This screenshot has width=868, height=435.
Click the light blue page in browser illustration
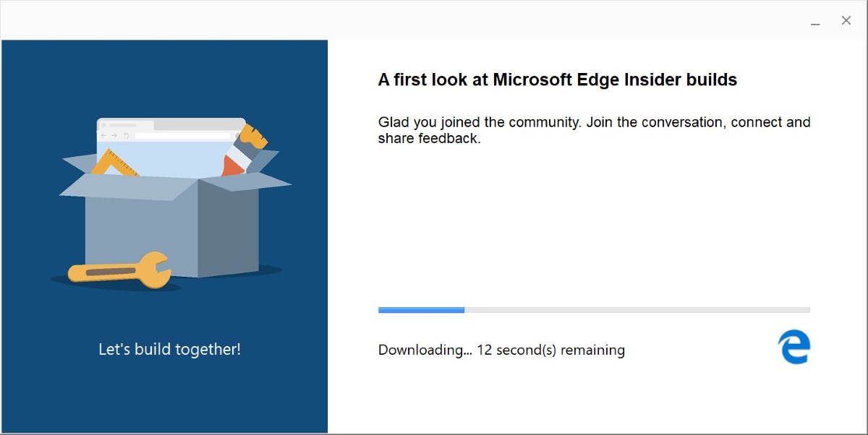click(166, 158)
